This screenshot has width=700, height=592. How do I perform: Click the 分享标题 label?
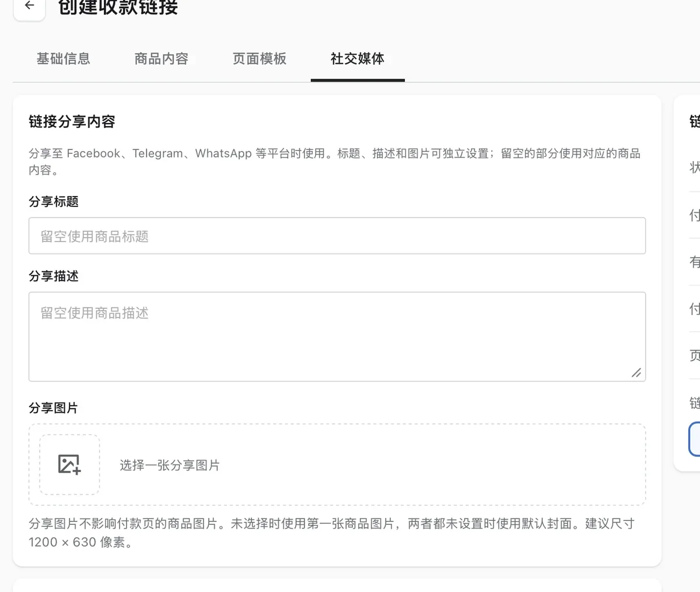54,202
